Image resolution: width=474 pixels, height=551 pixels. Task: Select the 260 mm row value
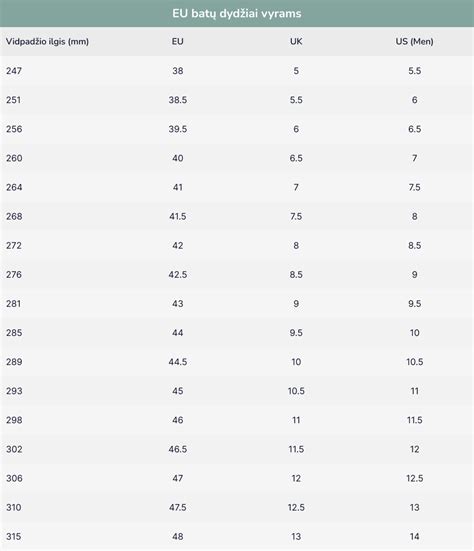(14, 158)
